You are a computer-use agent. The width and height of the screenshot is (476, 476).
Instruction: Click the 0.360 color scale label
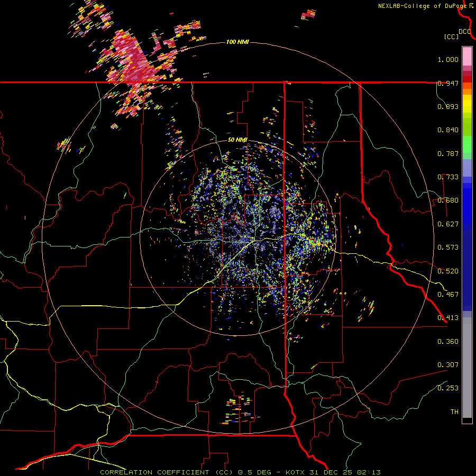(448, 342)
